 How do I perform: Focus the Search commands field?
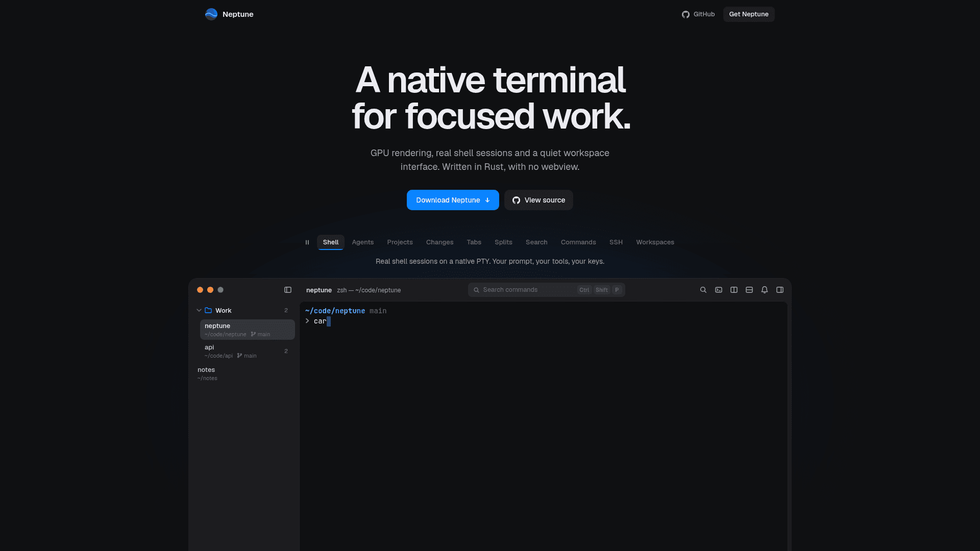tap(546, 290)
